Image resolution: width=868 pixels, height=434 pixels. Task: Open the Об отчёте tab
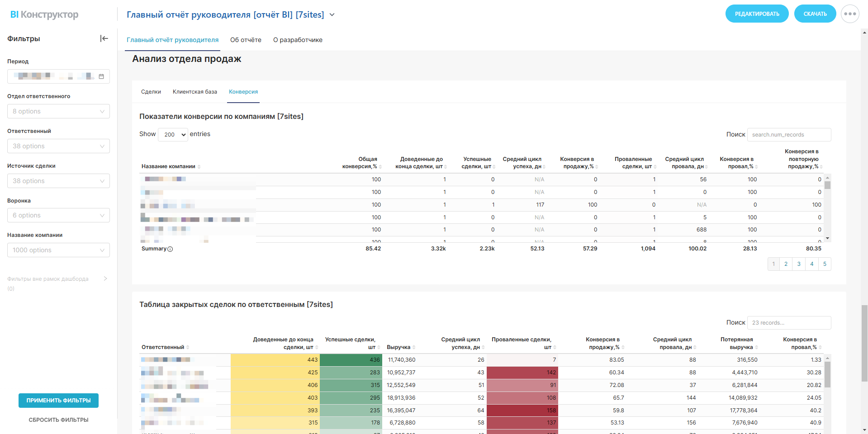tap(246, 40)
